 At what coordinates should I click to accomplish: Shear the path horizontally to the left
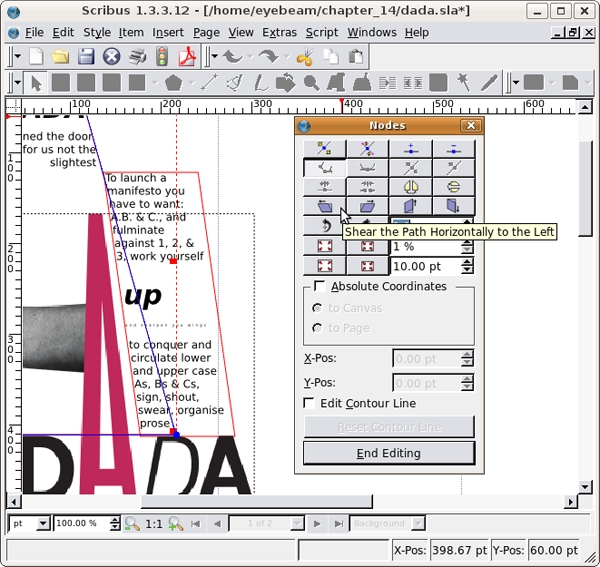[324, 207]
